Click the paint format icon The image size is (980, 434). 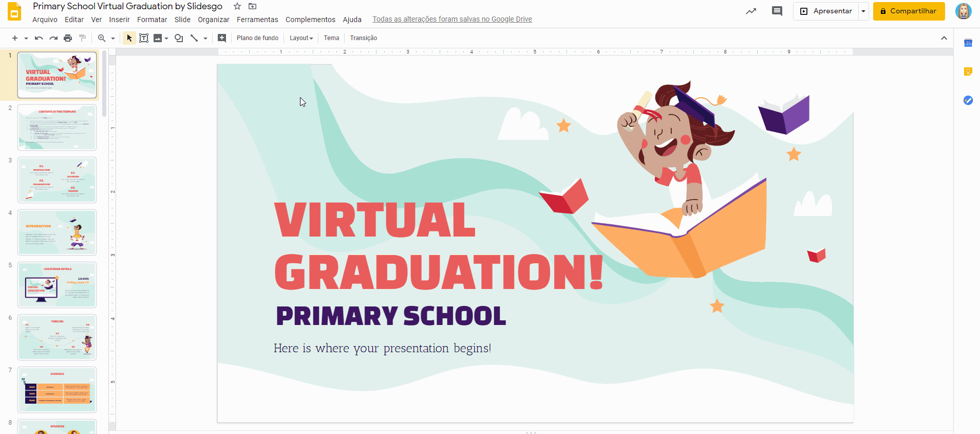(82, 38)
